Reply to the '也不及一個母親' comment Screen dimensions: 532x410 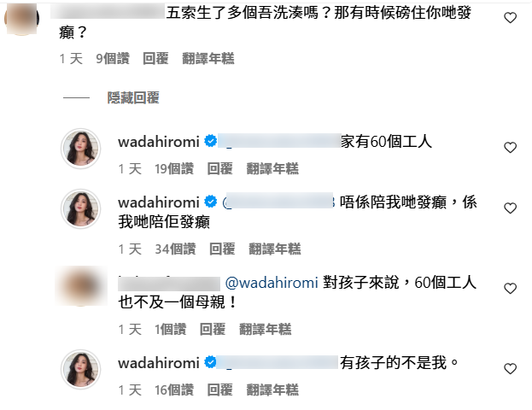(x=213, y=329)
